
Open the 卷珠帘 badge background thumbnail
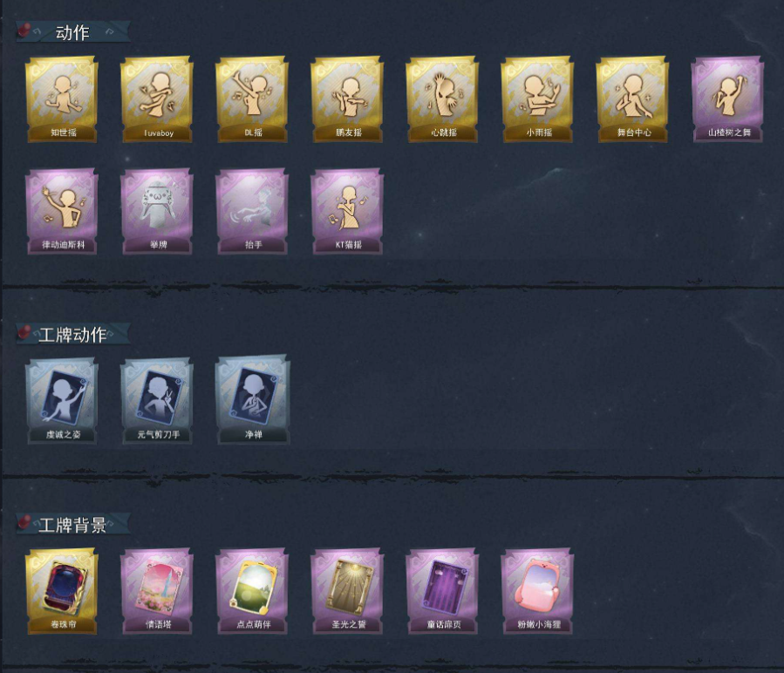(x=62, y=592)
